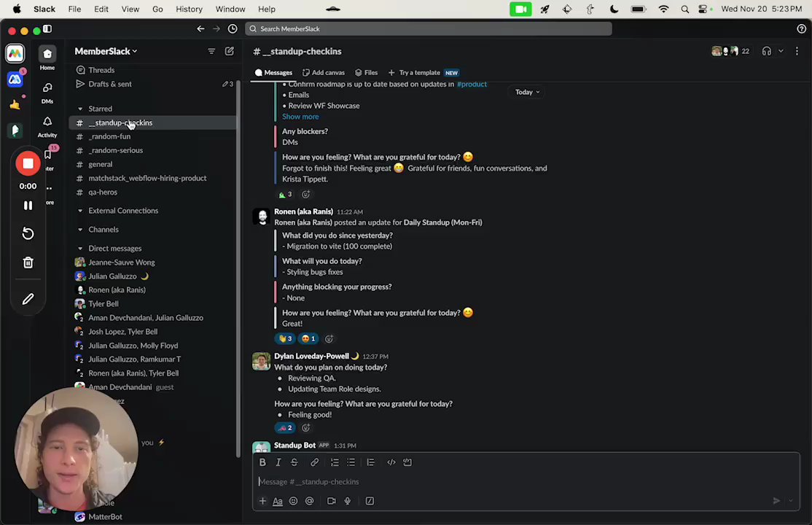
Task: Collapse the Direct messages section
Action: (80, 249)
